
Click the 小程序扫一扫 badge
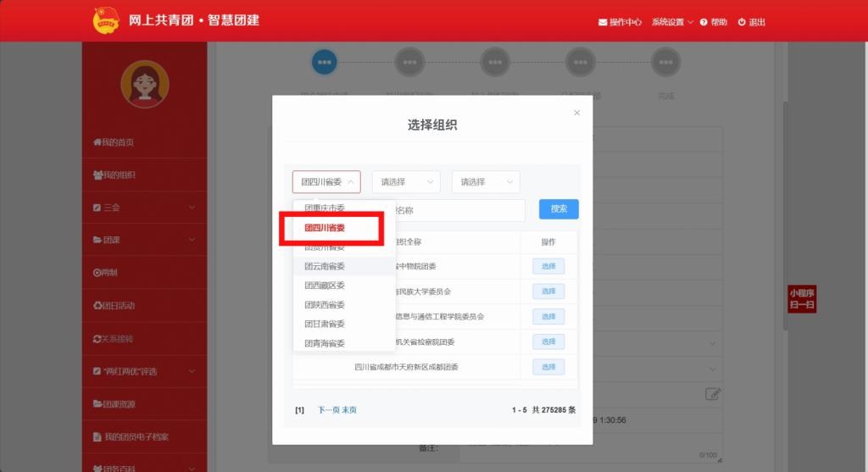click(x=801, y=299)
